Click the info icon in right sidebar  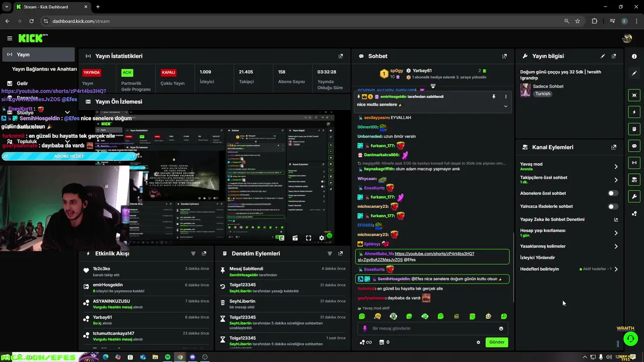(x=634, y=56)
